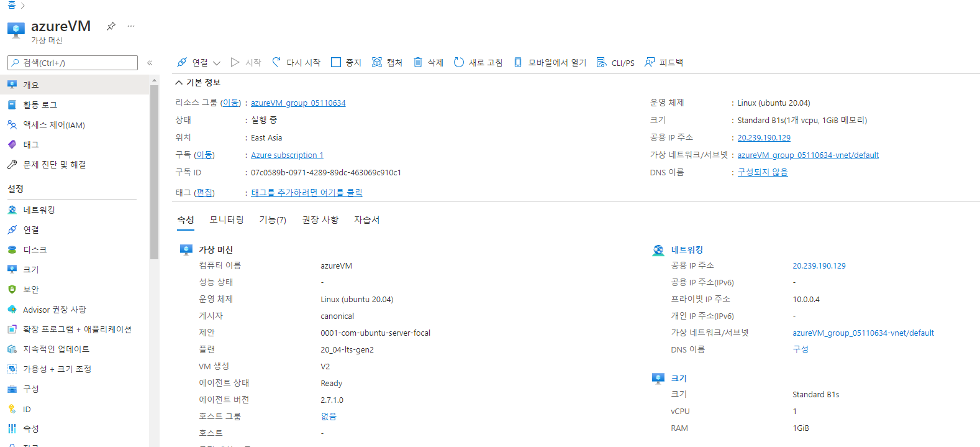
Task: Restart VM with 다시 시작
Action: click(296, 62)
